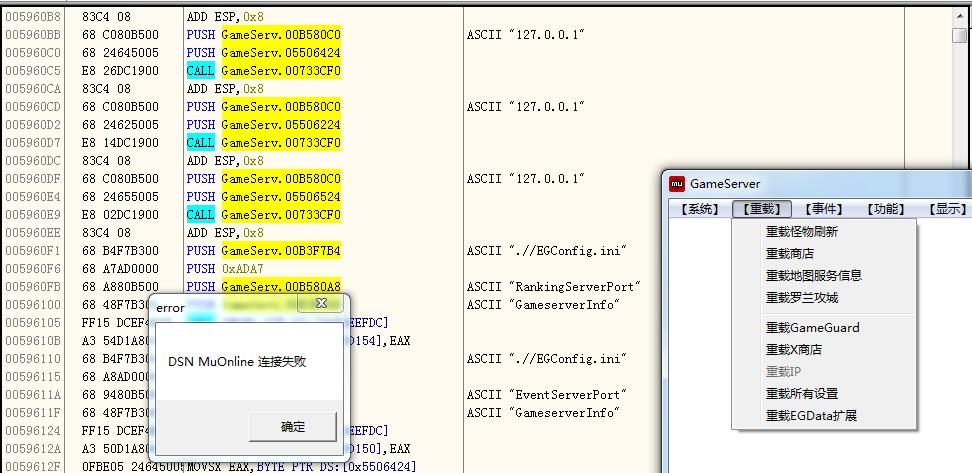Click the "EventServerPort" ASCII comment
The image size is (972, 473).
[547, 394]
